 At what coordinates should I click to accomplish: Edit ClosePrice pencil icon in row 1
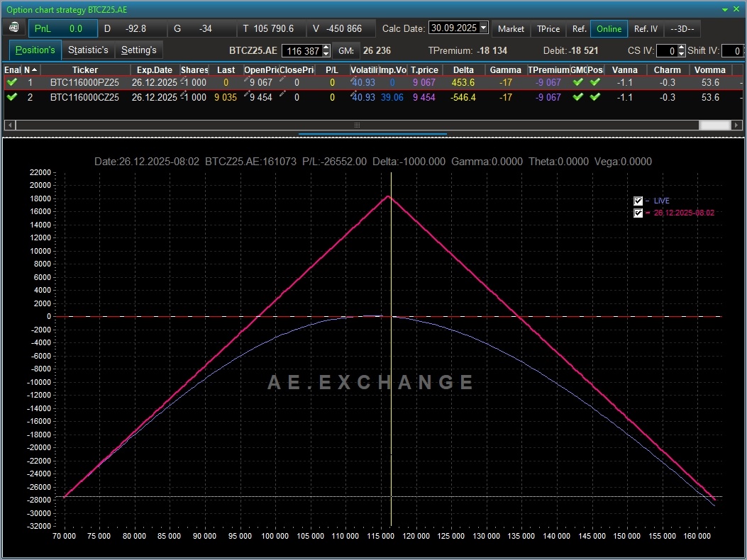pyautogui.click(x=282, y=80)
